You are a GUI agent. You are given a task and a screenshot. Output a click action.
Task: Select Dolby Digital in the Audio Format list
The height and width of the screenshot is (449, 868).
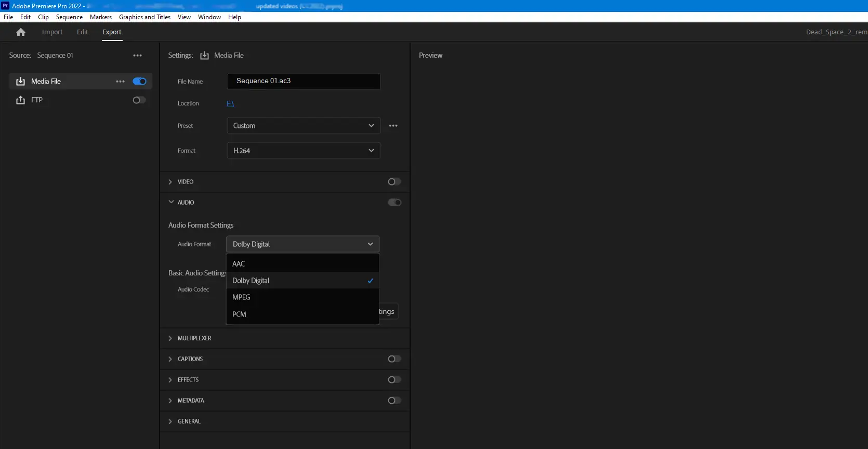[303, 281]
